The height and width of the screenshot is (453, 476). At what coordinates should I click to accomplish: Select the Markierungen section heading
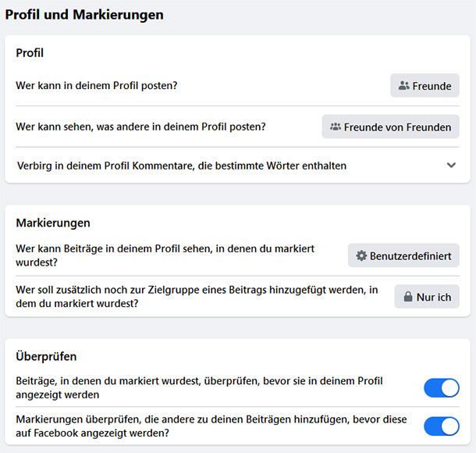pos(53,223)
